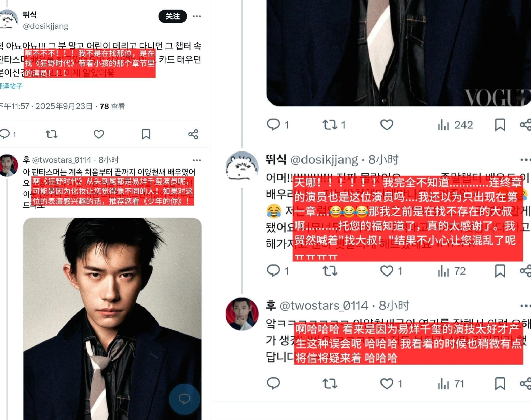Image resolution: width=531 pixels, height=420 pixels.
Task: View analytics showing 242 views
Action: (455, 125)
